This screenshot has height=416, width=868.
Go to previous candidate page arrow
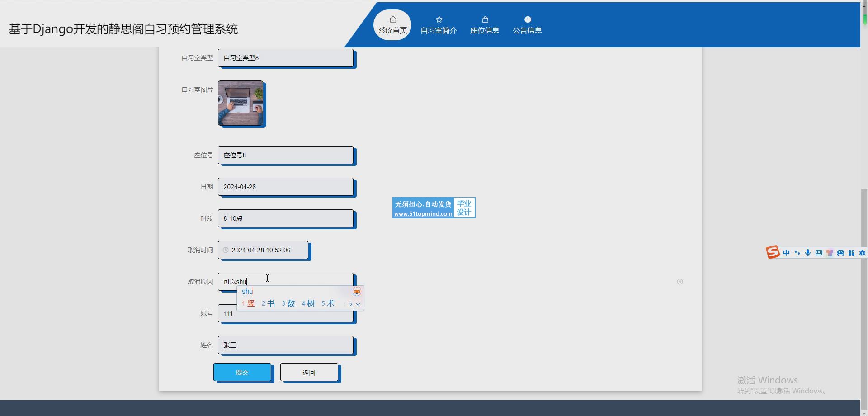click(x=344, y=304)
